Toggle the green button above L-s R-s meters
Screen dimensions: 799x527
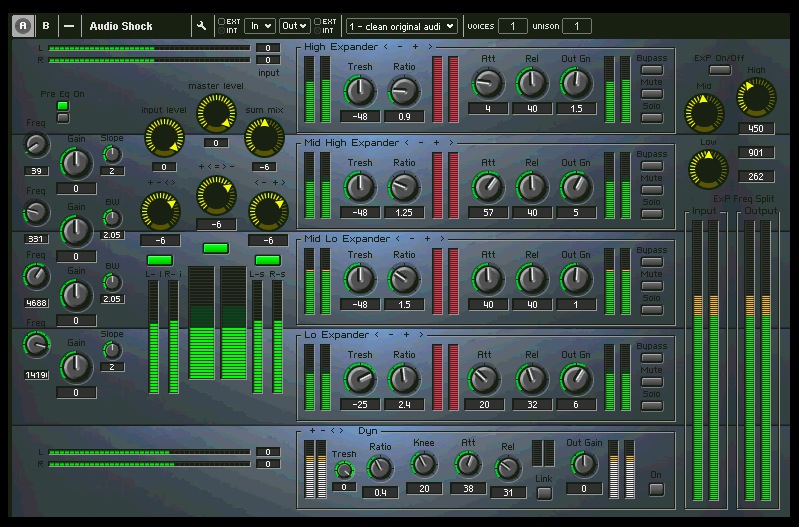pyautogui.click(x=268, y=260)
